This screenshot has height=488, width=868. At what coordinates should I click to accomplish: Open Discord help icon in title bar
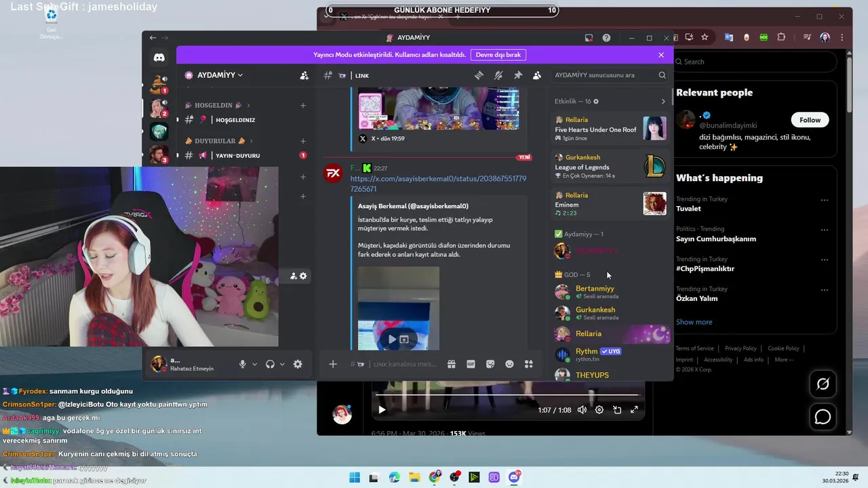click(x=606, y=38)
